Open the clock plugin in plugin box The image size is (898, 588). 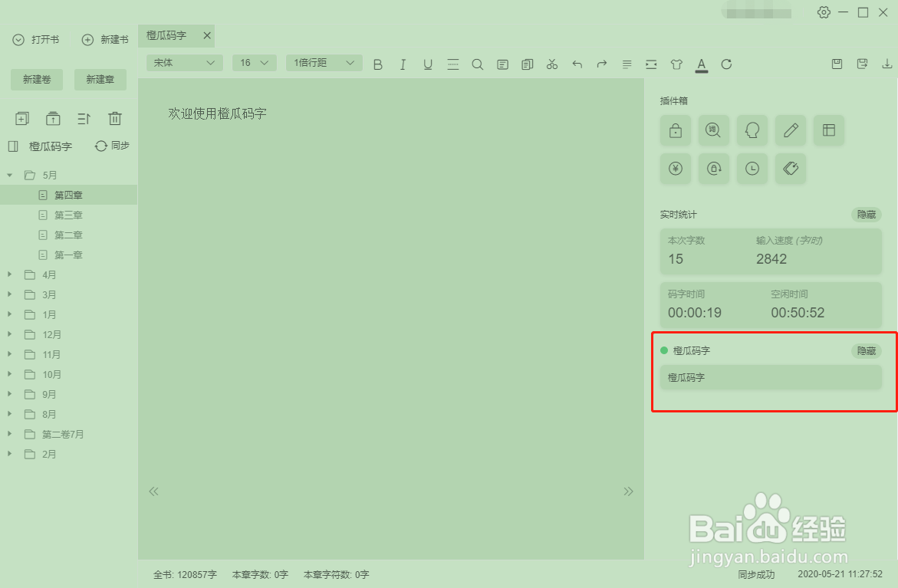(x=752, y=169)
